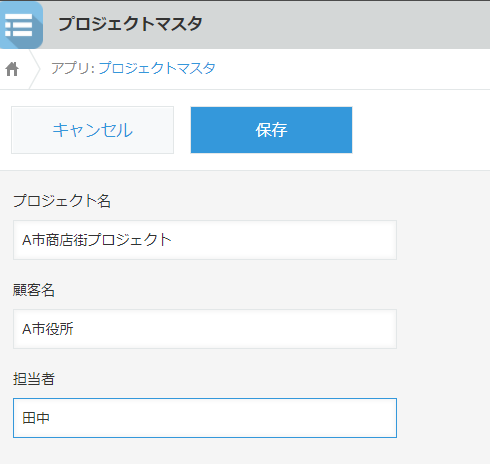The image size is (490, 464).
Task: Open the プロジェクトマスタ breadcrumb link
Action: click(157, 68)
